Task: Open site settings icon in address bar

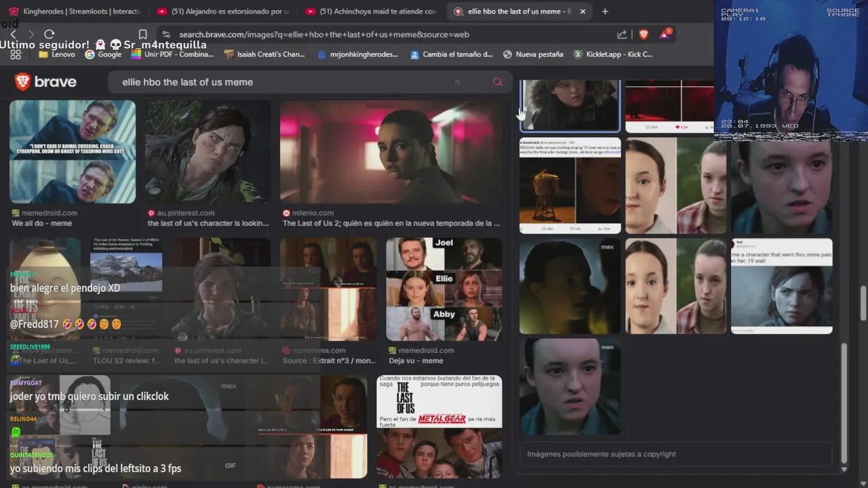Action: coord(166,34)
